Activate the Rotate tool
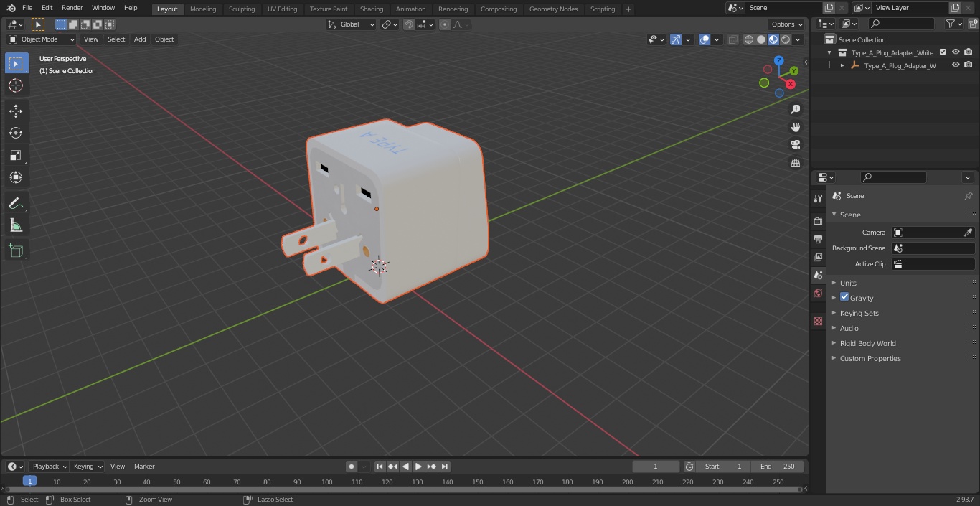The height and width of the screenshot is (506, 980). click(x=16, y=133)
